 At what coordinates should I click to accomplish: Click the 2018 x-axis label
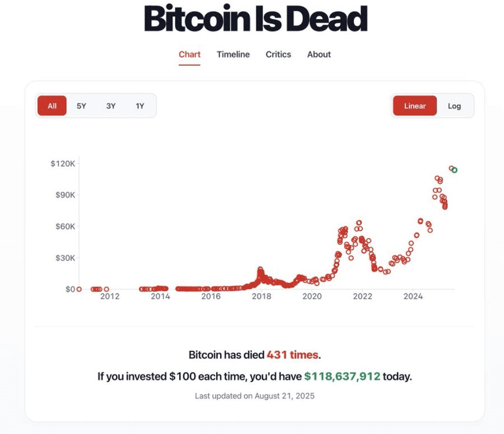point(262,296)
